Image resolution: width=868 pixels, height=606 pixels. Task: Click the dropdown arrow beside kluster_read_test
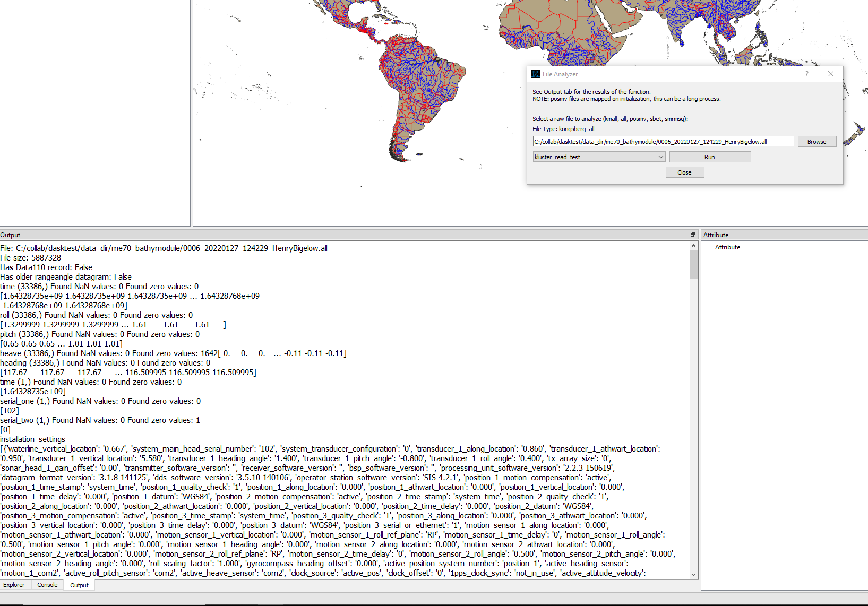(660, 157)
